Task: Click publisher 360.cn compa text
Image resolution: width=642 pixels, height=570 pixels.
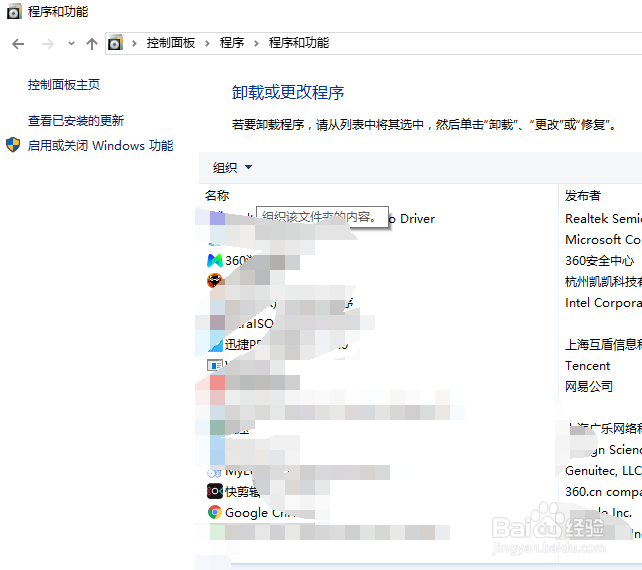Action: tap(603, 491)
